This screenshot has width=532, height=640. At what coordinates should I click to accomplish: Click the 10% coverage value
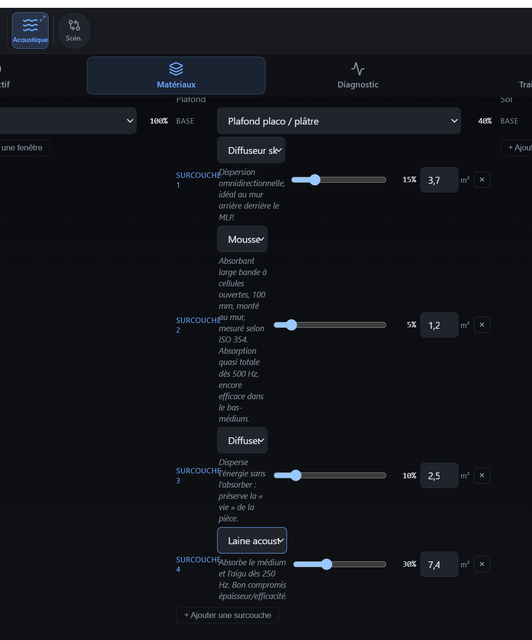pos(409,476)
